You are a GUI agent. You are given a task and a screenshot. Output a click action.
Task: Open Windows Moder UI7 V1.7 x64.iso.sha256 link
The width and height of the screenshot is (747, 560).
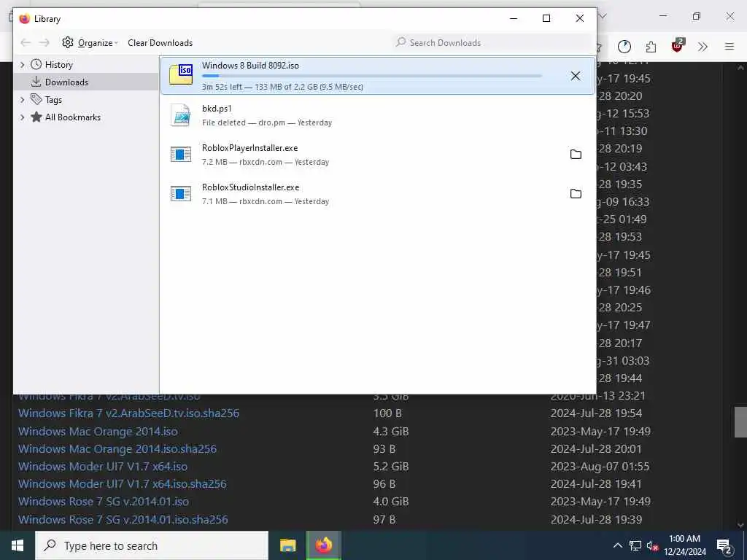click(123, 484)
